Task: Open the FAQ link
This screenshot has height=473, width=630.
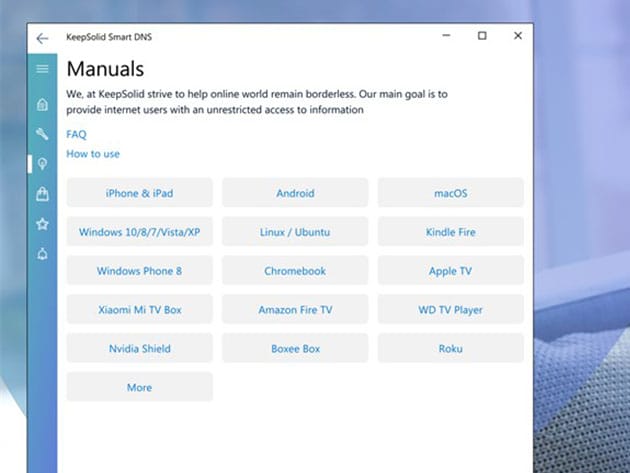Action: pyautogui.click(x=76, y=134)
